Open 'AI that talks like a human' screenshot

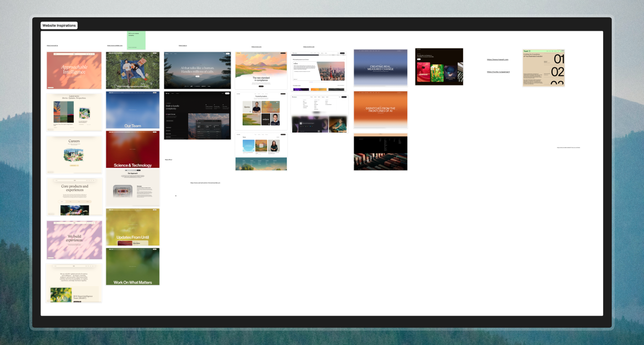[x=197, y=71]
